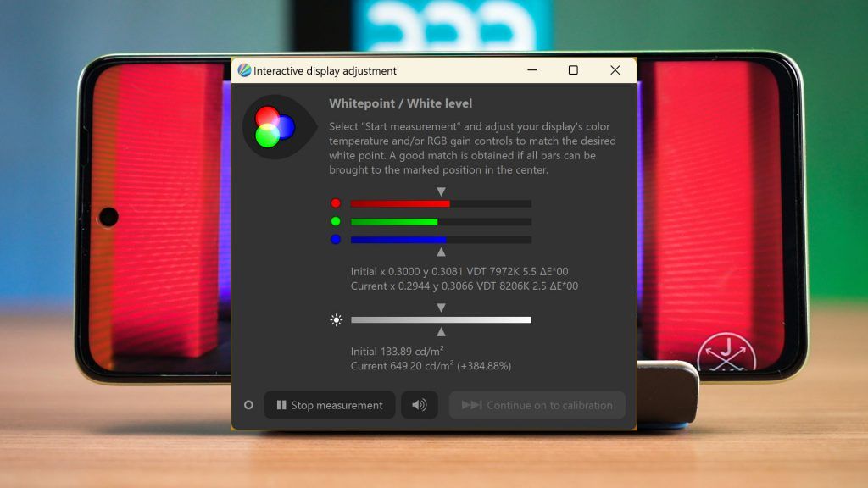Click the red gain level bar
Image resolution: width=868 pixels, height=488 pixels.
(441, 203)
